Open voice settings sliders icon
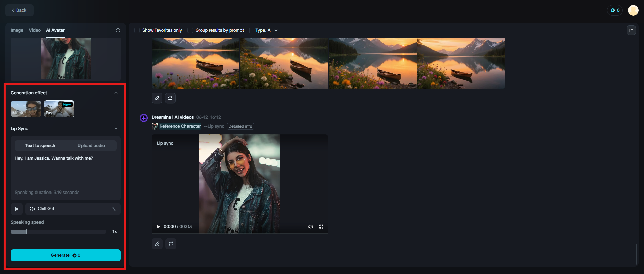644x274 pixels. click(114, 209)
